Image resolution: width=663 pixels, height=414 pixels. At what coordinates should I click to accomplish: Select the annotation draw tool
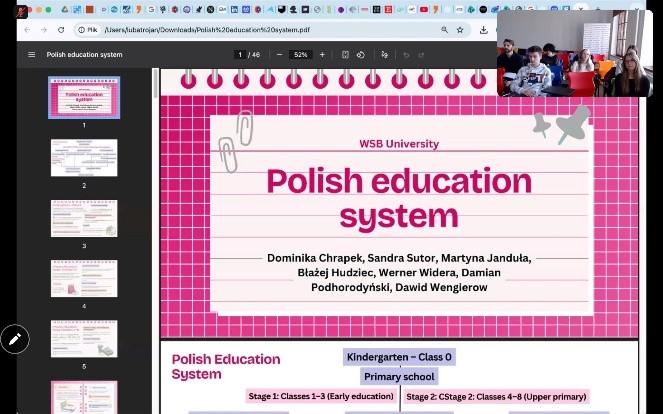click(385, 55)
